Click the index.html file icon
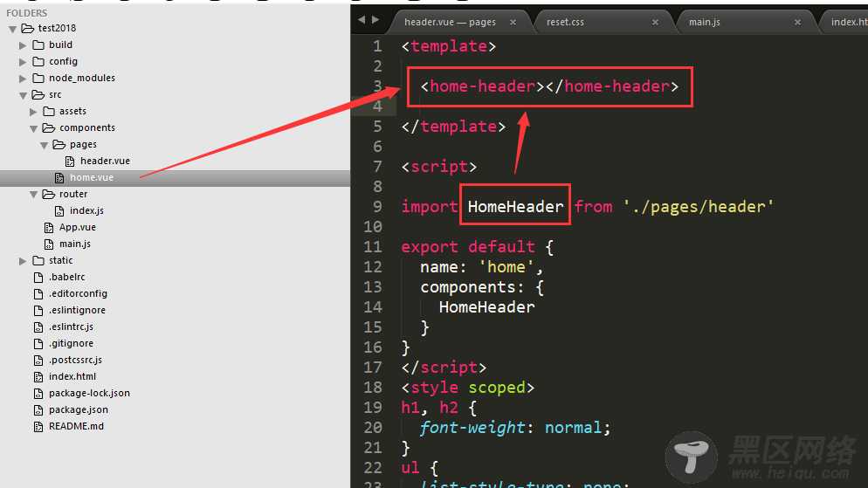 pyautogui.click(x=38, y=377)
